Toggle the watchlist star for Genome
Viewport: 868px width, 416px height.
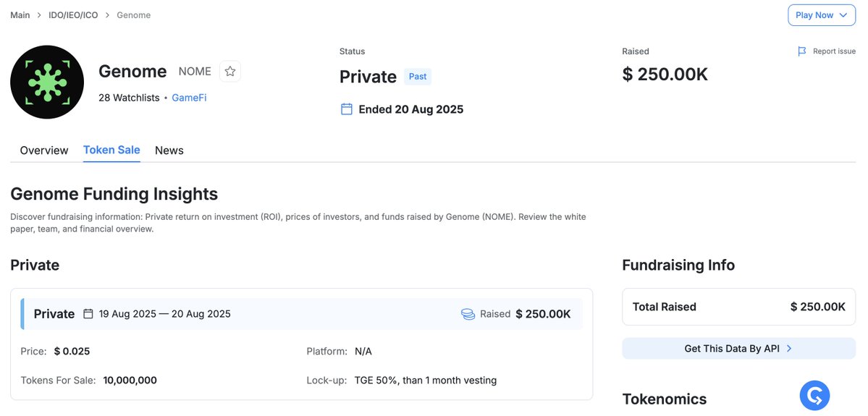tap(230, 71)
